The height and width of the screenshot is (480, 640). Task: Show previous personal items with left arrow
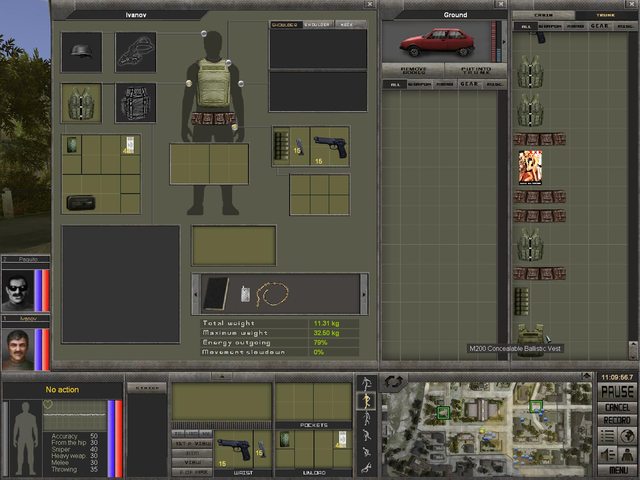[x=196, y=294]
